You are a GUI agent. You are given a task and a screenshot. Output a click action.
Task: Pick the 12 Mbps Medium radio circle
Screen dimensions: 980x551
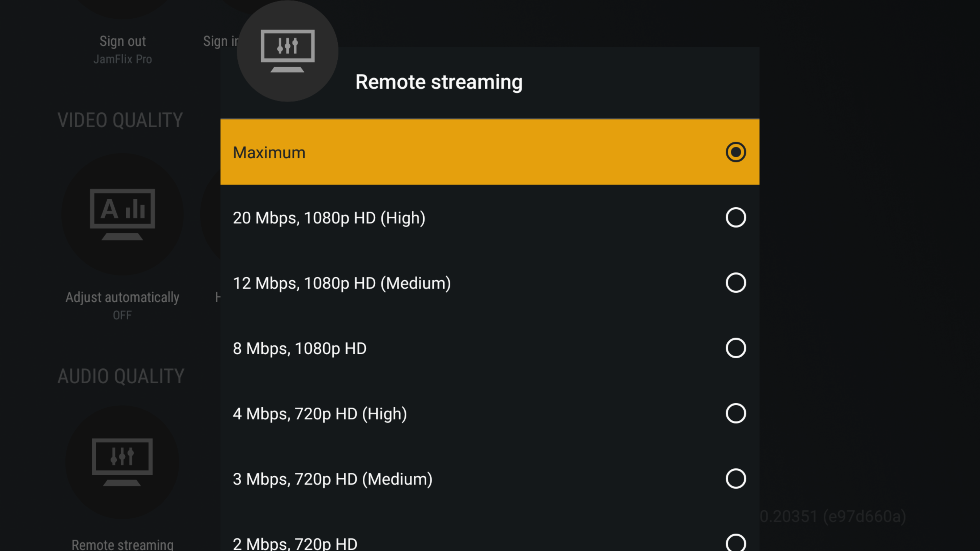[x=736, y=283]
